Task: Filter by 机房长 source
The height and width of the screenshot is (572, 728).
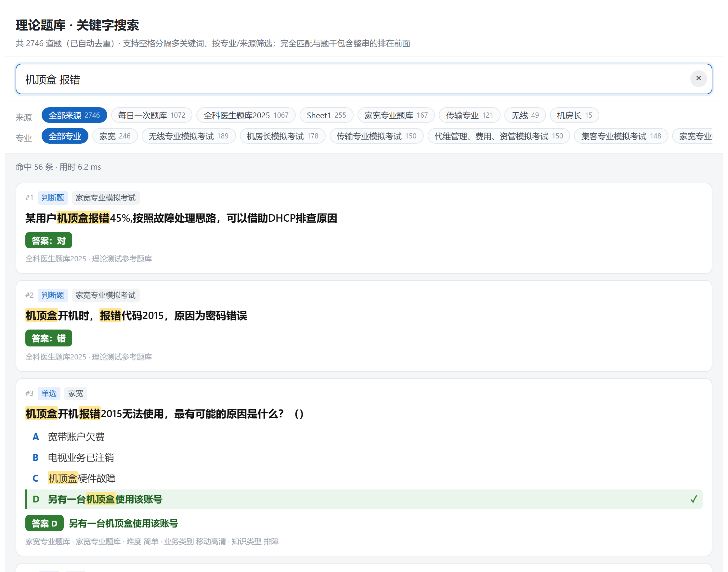Action: click(574, 115)
